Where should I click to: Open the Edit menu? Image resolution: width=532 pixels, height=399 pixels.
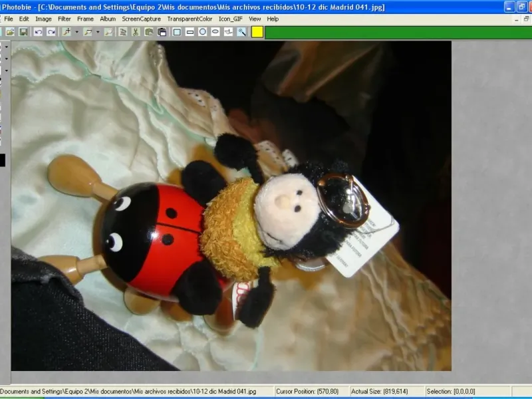tap(24, 19)
